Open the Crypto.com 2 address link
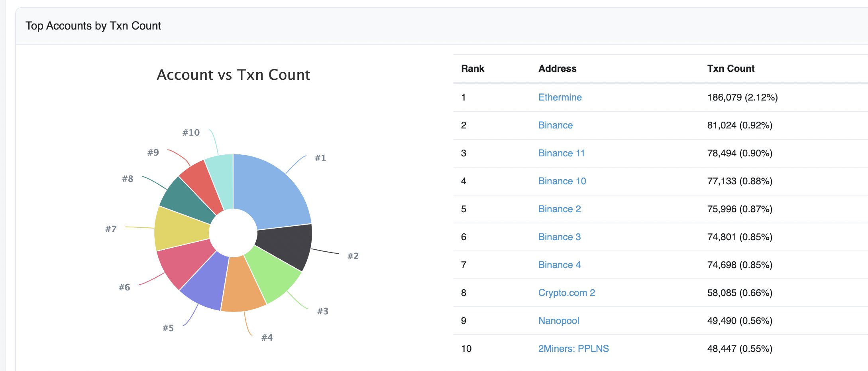Screen dimensions: 868x371 point(566,293)
